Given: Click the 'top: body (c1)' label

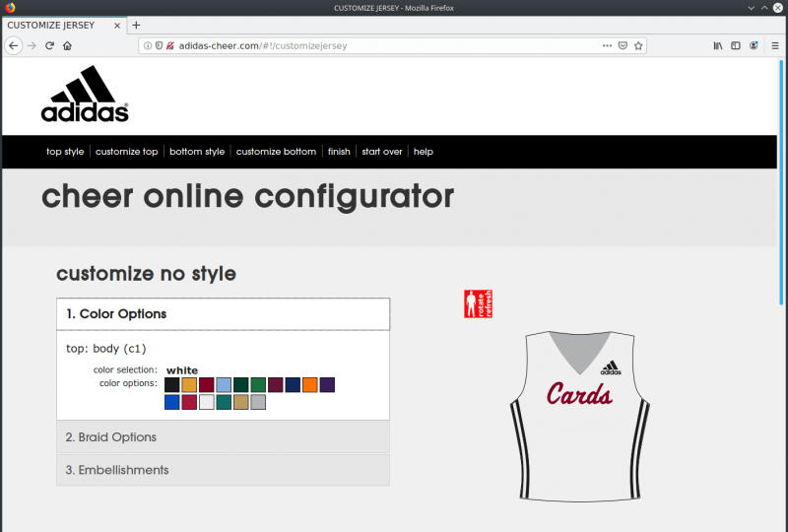Looking at the screenshot, I should 106,349.
